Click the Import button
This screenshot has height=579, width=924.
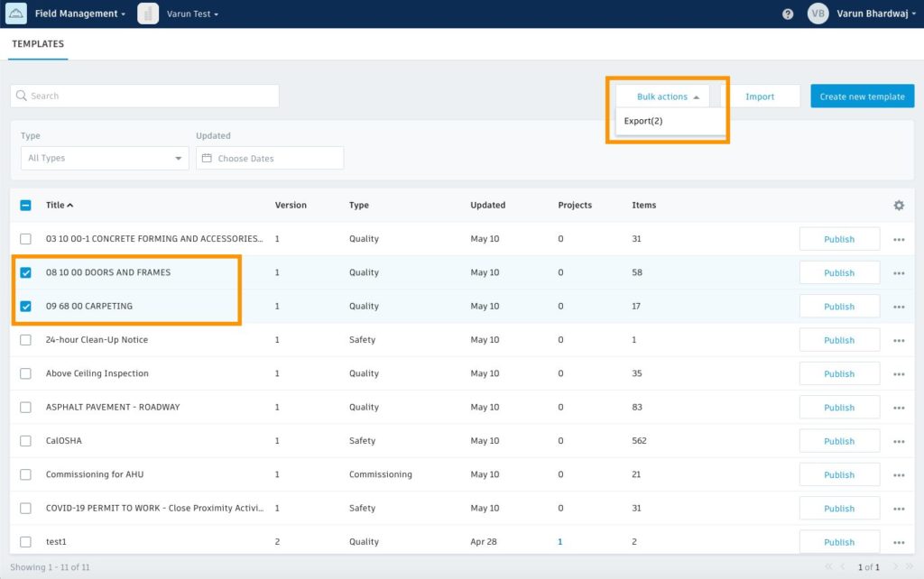[x=762, y=96]
